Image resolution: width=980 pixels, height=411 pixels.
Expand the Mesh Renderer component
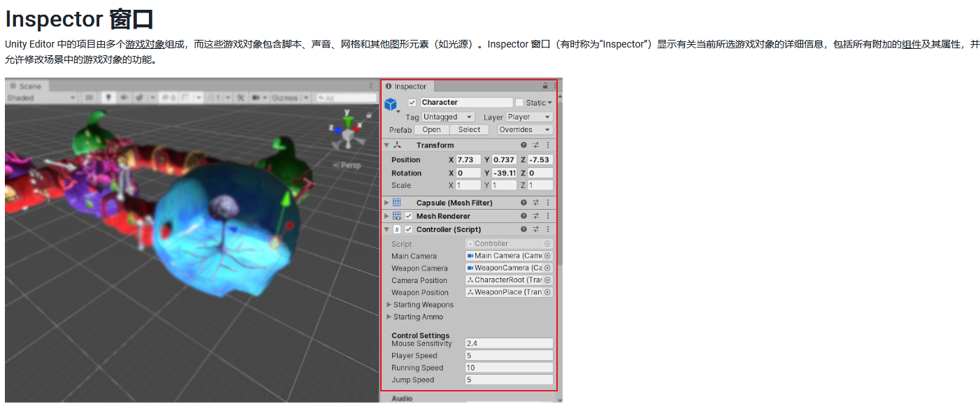click(x=387, y=216)
